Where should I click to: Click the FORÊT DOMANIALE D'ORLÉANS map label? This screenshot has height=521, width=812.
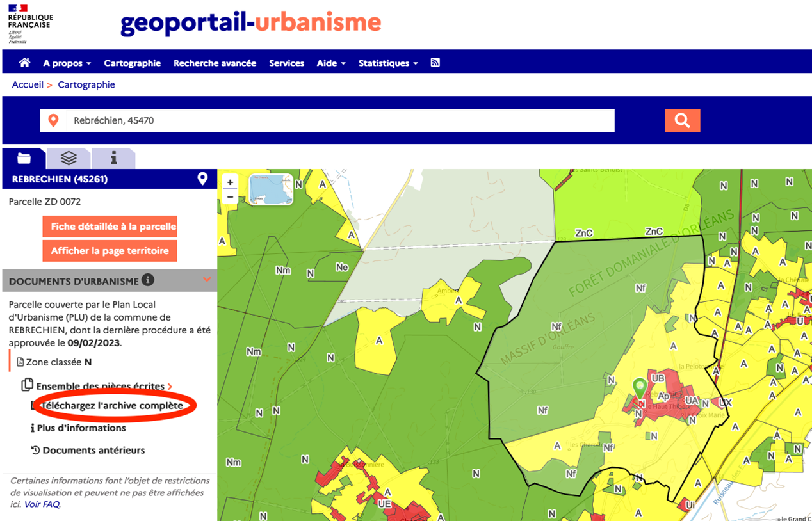pyautogui.click(x=651, y=254)
